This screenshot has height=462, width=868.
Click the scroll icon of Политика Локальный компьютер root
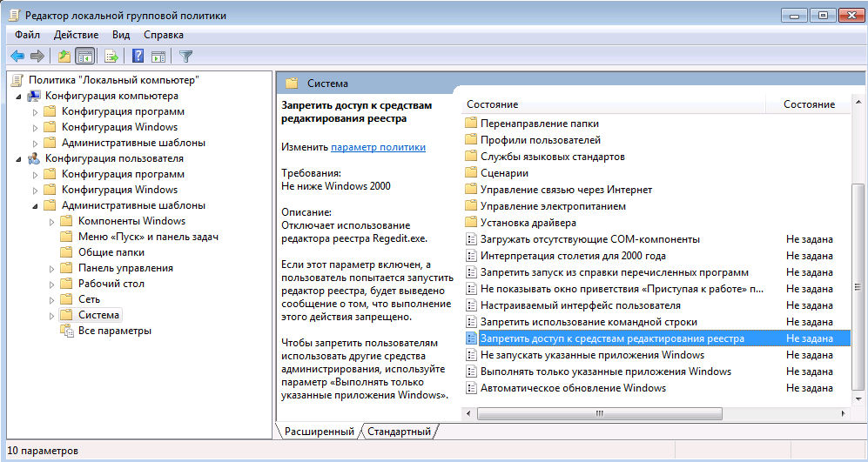click(17, 80)
